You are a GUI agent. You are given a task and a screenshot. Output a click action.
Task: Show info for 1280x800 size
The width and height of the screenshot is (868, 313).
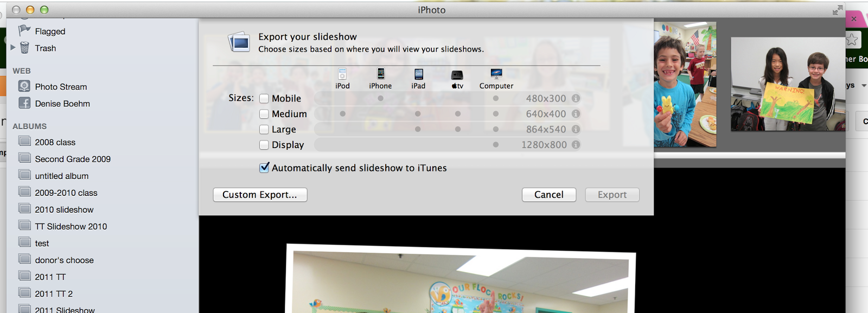576,145
